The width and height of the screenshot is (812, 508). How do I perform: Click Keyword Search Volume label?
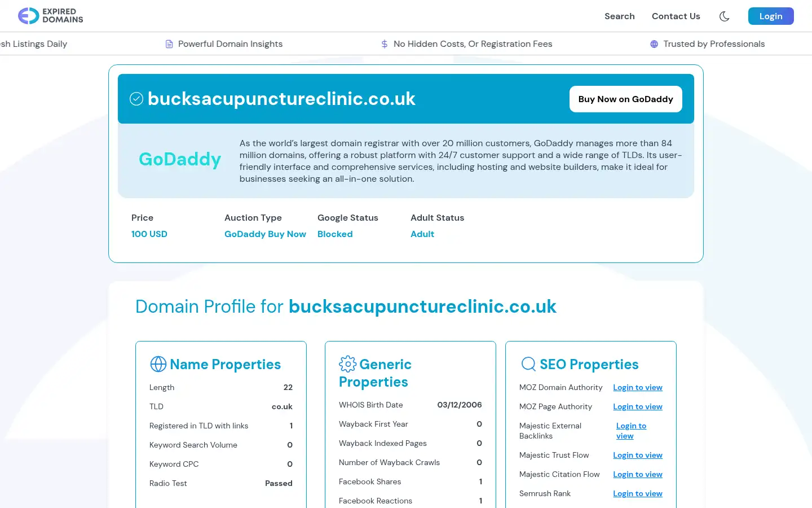[193, 445]
